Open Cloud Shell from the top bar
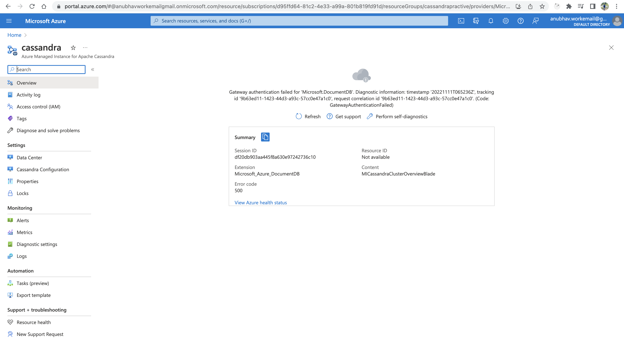The height and width of the screenshot is (364, 624). click(461, 21)
